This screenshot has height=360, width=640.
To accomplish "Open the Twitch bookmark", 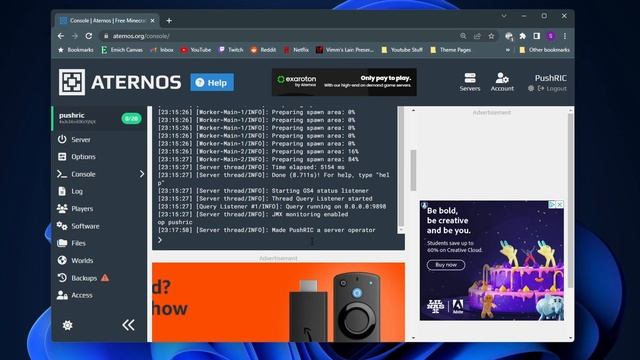I will pyautogui.click(x=231, y=50).
